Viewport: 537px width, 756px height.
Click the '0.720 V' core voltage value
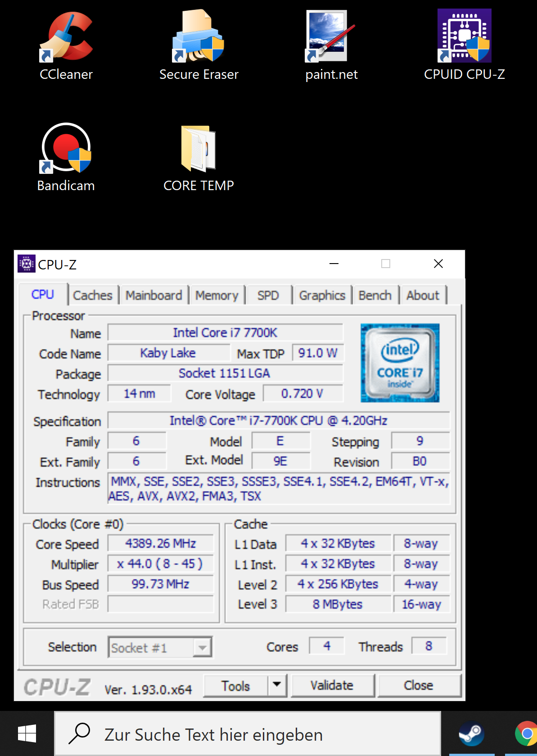[x=302, y=393]
